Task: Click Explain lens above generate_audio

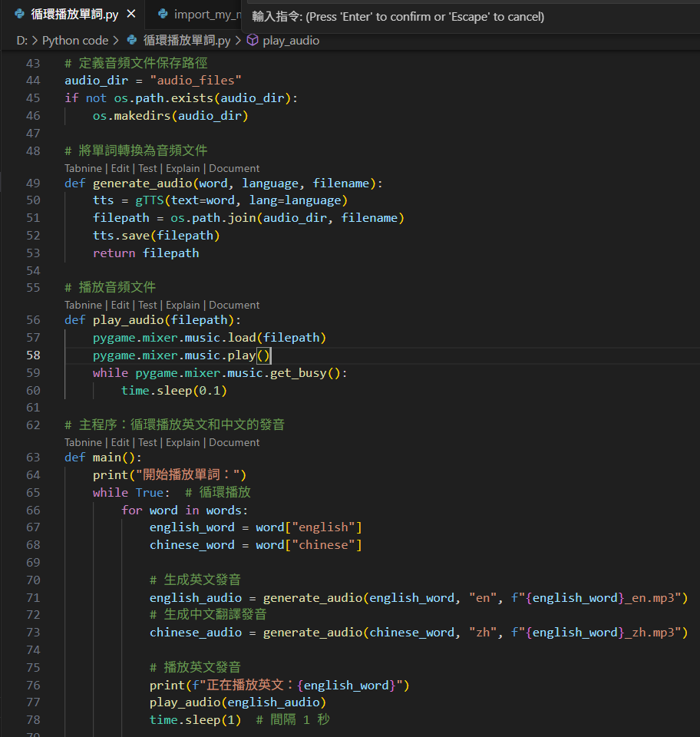Action: (183, 168)
